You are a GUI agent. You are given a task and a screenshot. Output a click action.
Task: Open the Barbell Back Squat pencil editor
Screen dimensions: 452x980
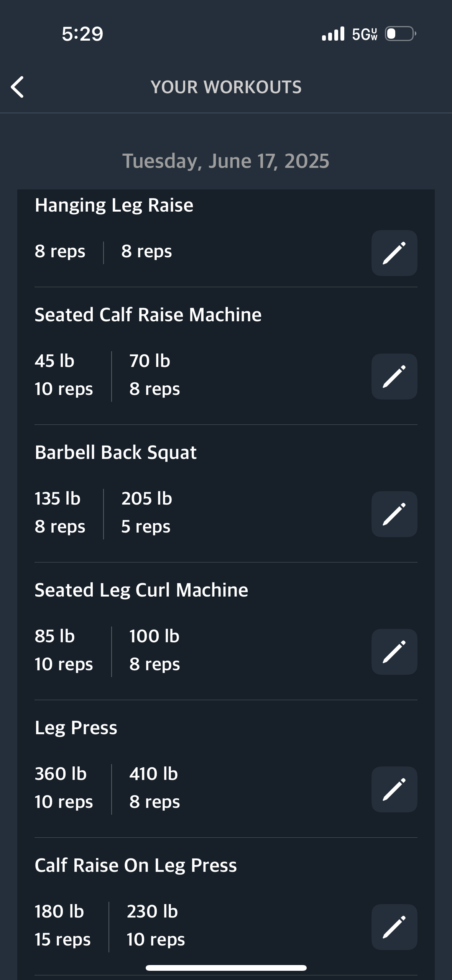(394, 514)
